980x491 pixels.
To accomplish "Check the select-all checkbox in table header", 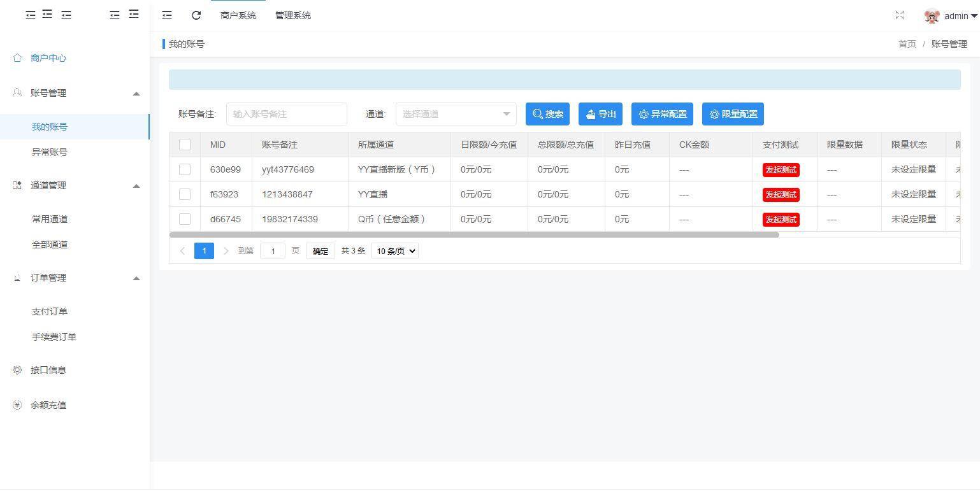I will (x=185, y=145).
